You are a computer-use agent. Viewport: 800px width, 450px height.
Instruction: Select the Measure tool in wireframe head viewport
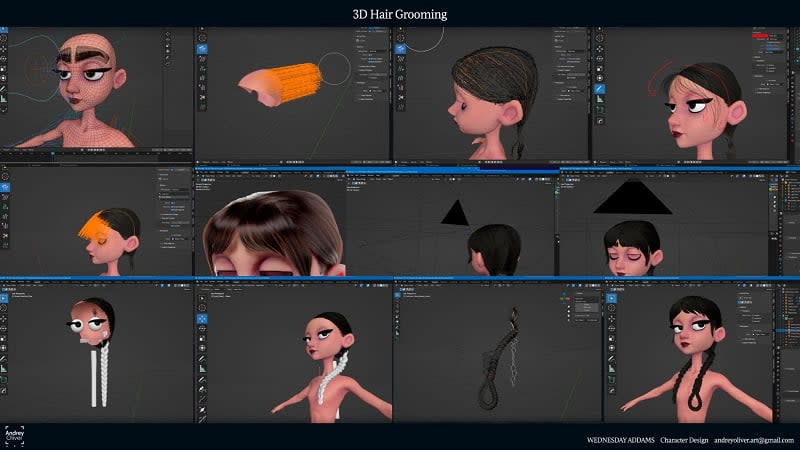coord(4,98)
